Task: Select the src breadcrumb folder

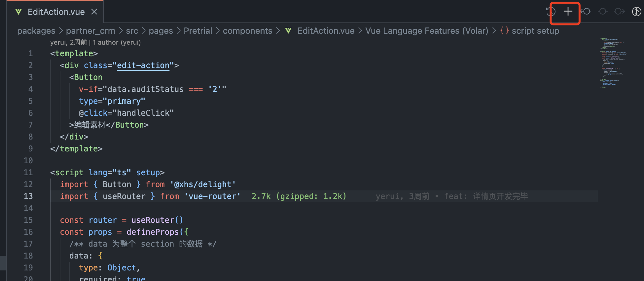Action: pyautogui.click(x=132, y=31)
